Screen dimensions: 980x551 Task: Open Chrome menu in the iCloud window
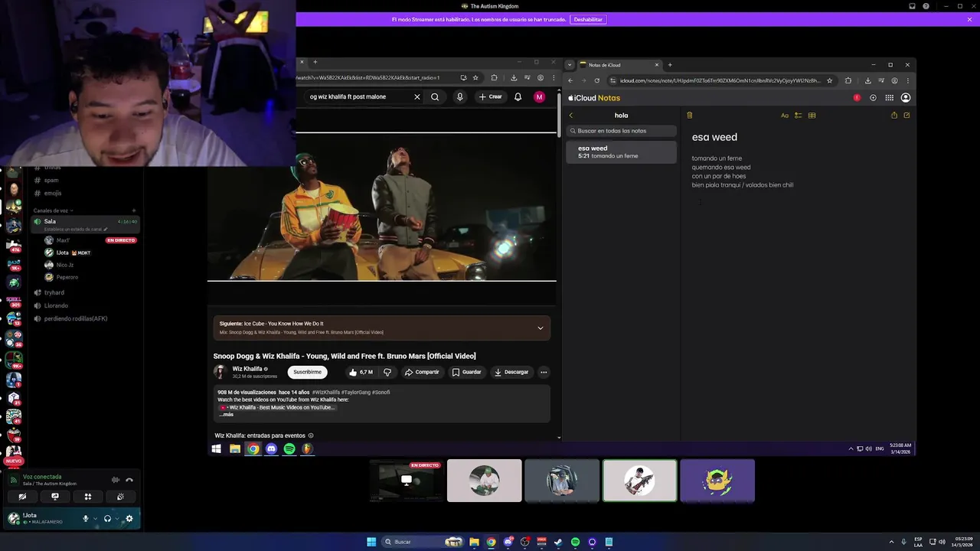[908, 80]
